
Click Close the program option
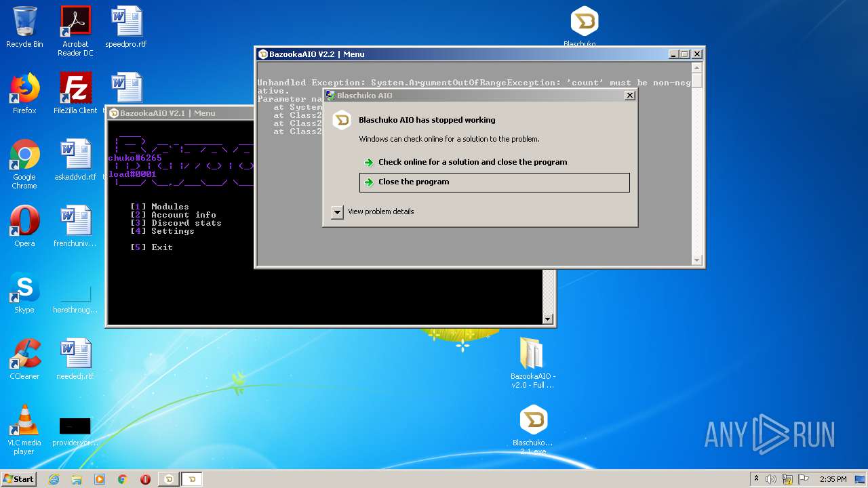pos(494,182)
